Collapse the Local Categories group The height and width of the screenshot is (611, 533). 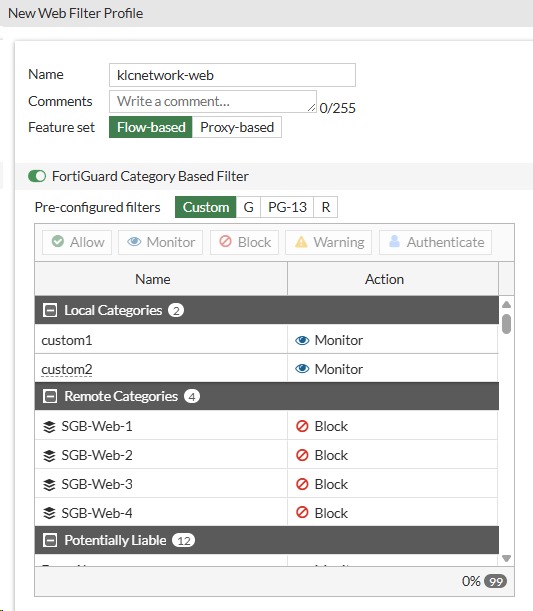(x=50, y=310)
